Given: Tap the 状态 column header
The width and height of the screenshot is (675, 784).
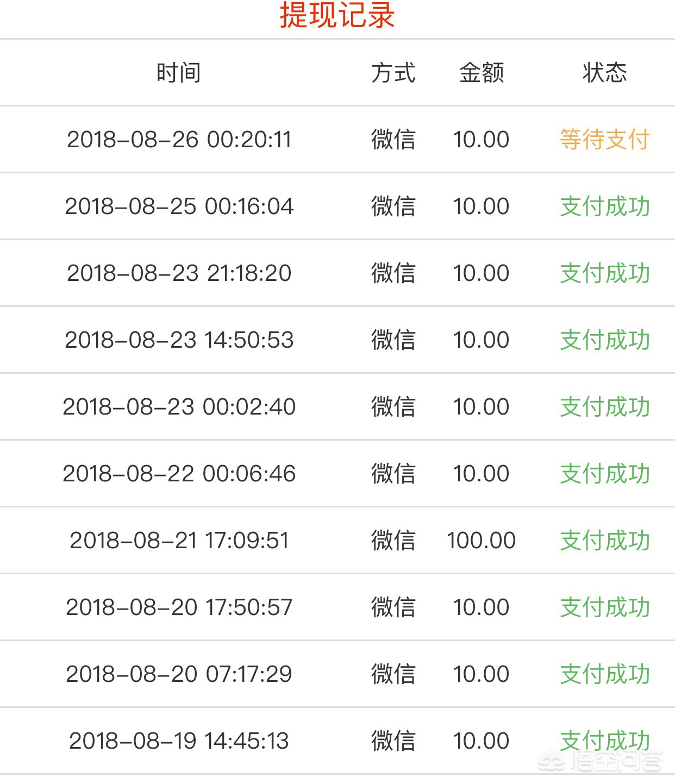Looking at the screenshot, I should click(x=605, y=73).
